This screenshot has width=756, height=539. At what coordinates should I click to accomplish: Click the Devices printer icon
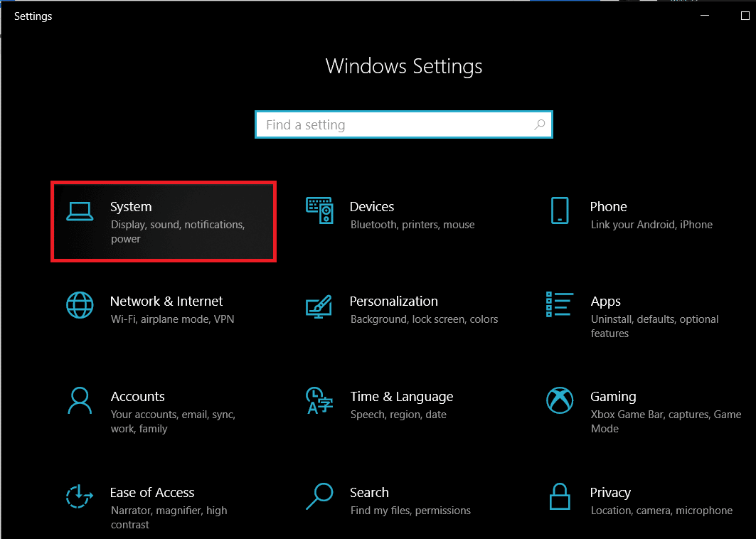[x=319, y=211]
